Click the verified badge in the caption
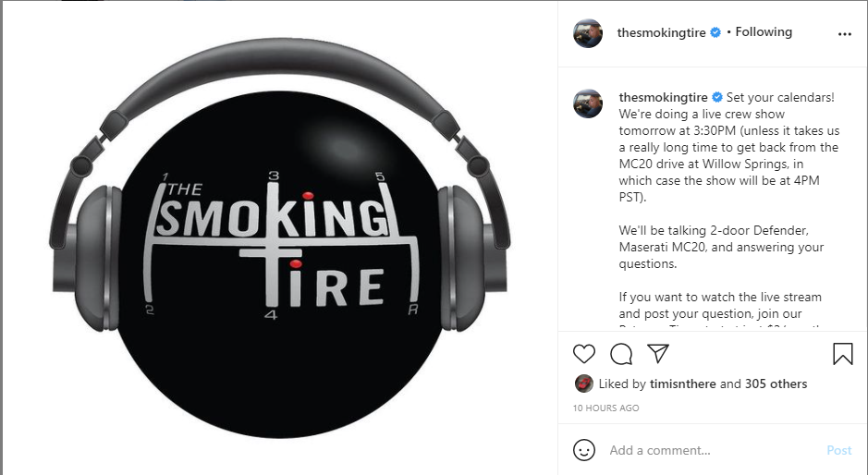 pos(717,97)
